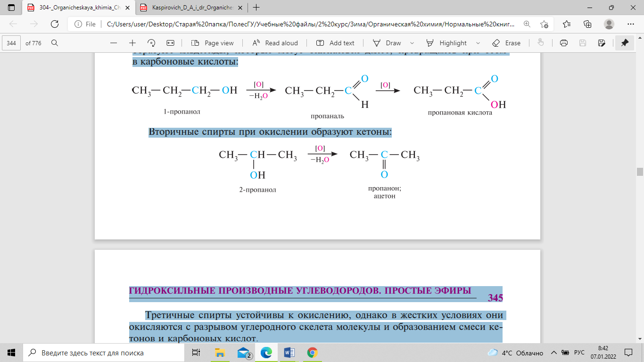
Task: Open Task View on taskbar
Action: [x=196, y=353]
